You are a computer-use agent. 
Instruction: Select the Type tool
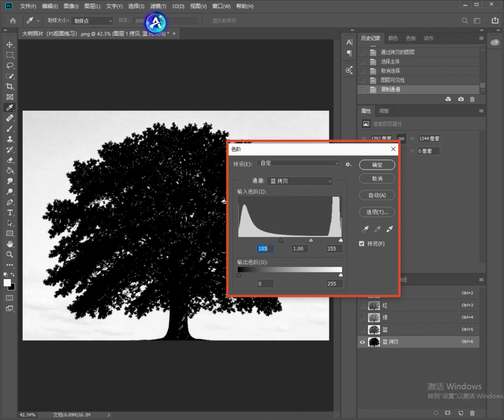10,213
